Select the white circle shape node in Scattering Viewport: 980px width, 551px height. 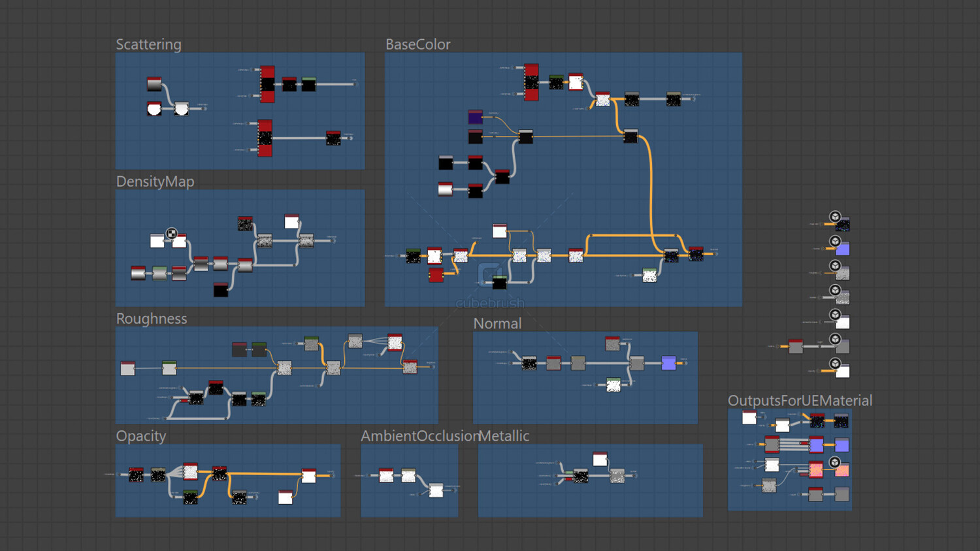[154, 108]
